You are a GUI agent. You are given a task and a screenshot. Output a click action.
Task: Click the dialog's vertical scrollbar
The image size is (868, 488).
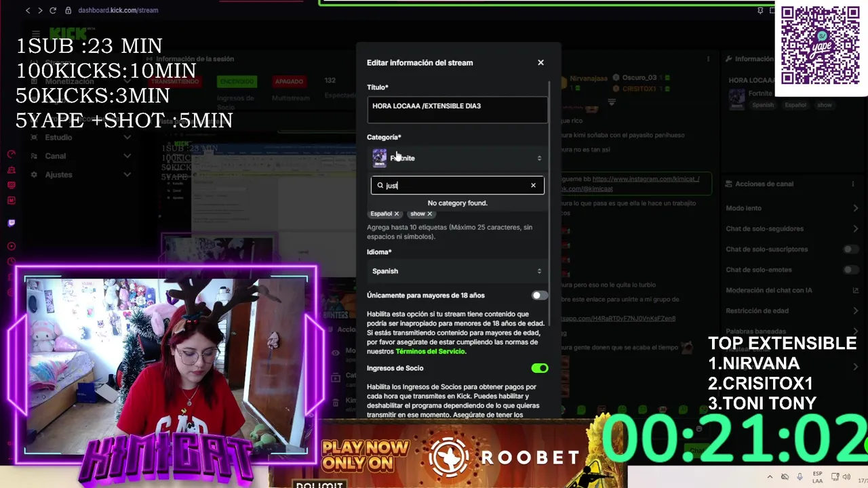coord(550,203)
